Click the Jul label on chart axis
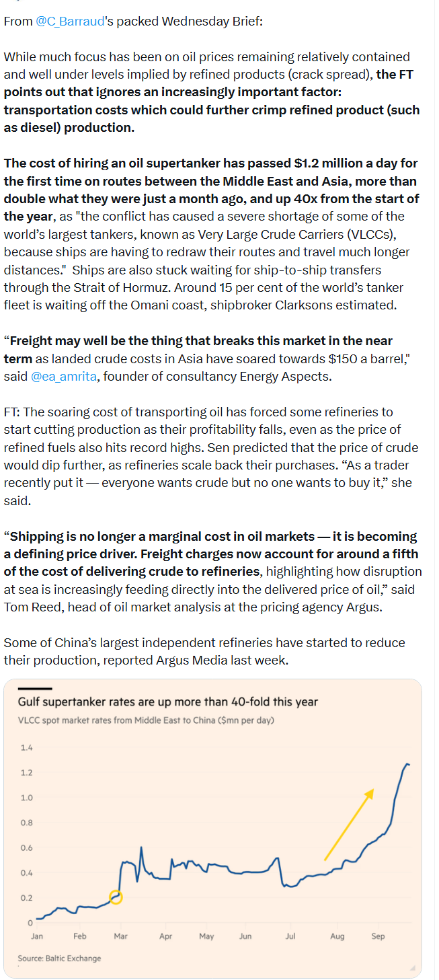 [x=290, y=936]
